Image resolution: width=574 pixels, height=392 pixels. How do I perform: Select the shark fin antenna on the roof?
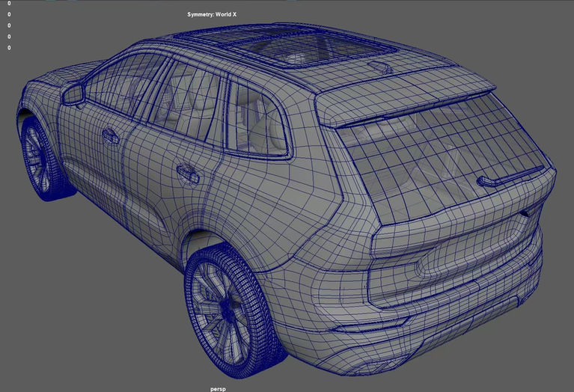tap(380, 67)
